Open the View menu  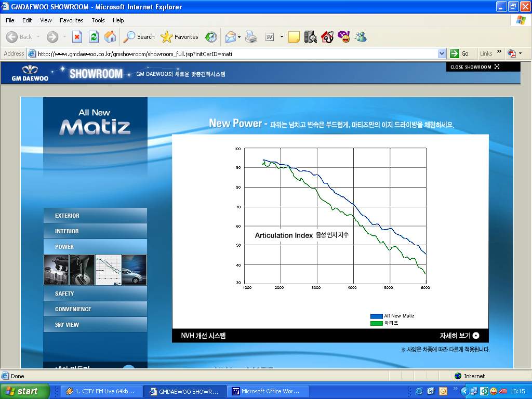point(46,20)
